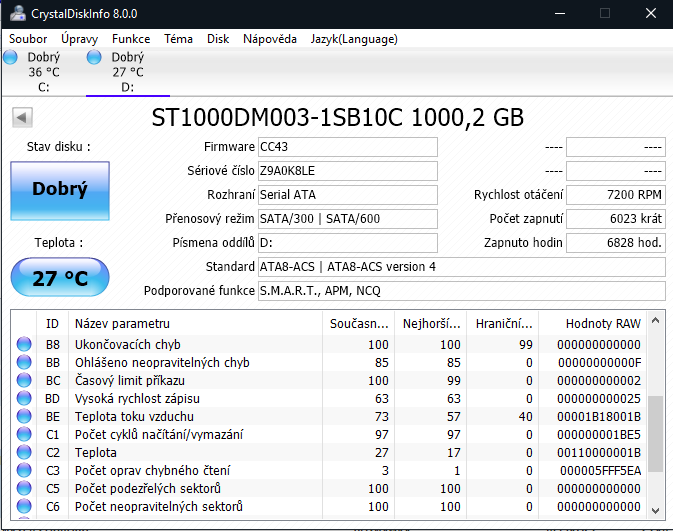Viewport: 673px width, 531px height.
Task: Click status orb for Počet podezřelých sektorů row
Action: [x=24, y=489]
